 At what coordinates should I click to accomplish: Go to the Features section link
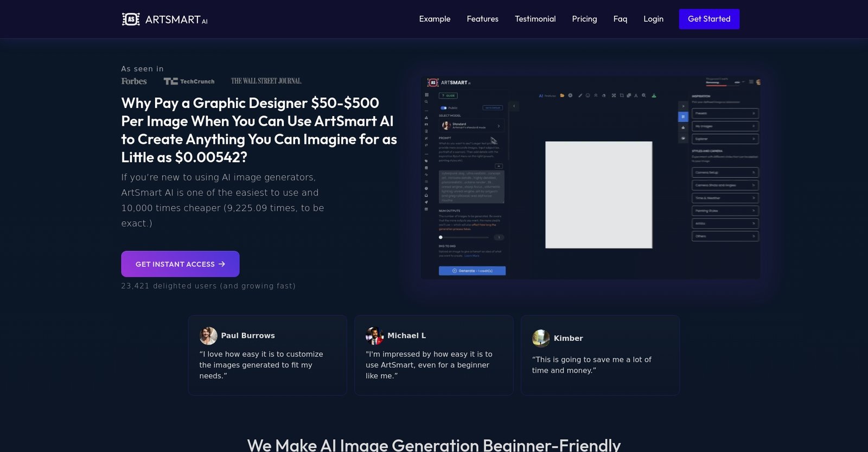[482, 19]
